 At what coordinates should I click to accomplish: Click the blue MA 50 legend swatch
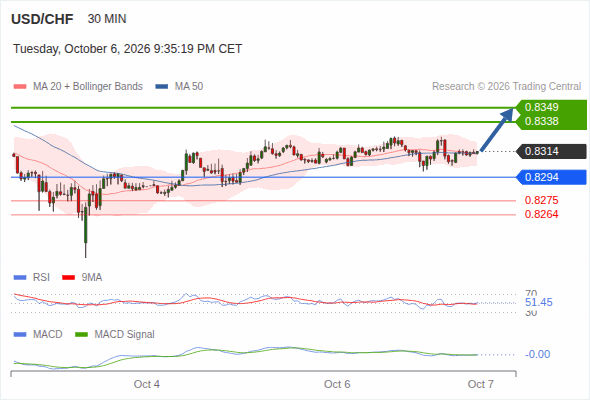(x=162, y=87)
